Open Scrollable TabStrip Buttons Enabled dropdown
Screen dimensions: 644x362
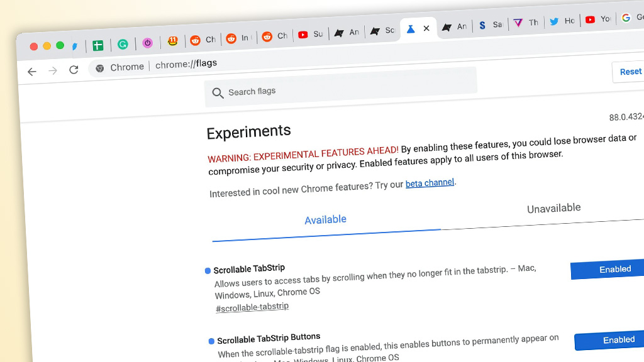tap(609, 340)
